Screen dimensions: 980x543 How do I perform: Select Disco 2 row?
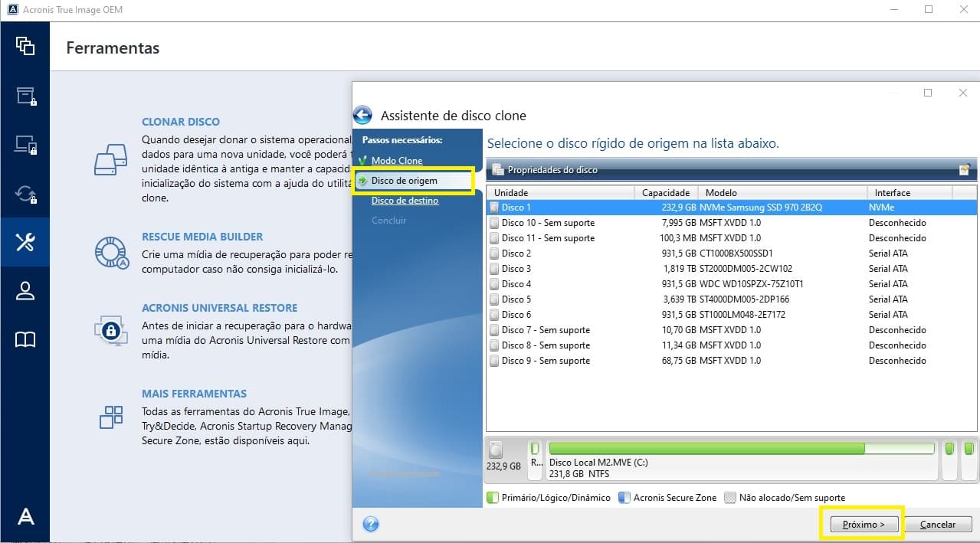pos(731,254)
